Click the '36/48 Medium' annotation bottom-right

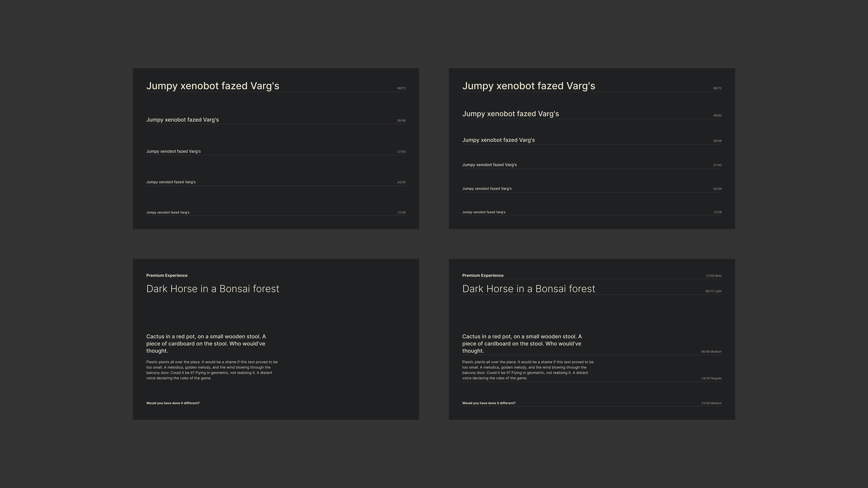[712, 351]
